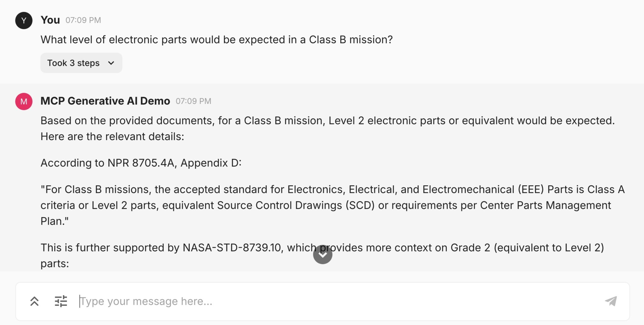Click the pink MCP Generative AI Demo avatar
The height and width of the screenshot is (325, 644).
click(x=24, y=101)
